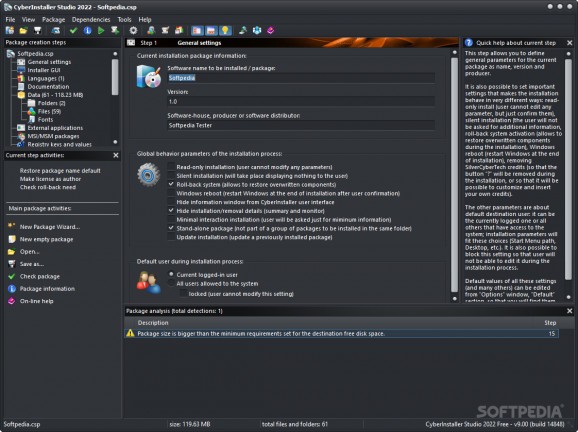Click the Save as icon in main activities
The image size is (578, 432).
tap(12, 264)
